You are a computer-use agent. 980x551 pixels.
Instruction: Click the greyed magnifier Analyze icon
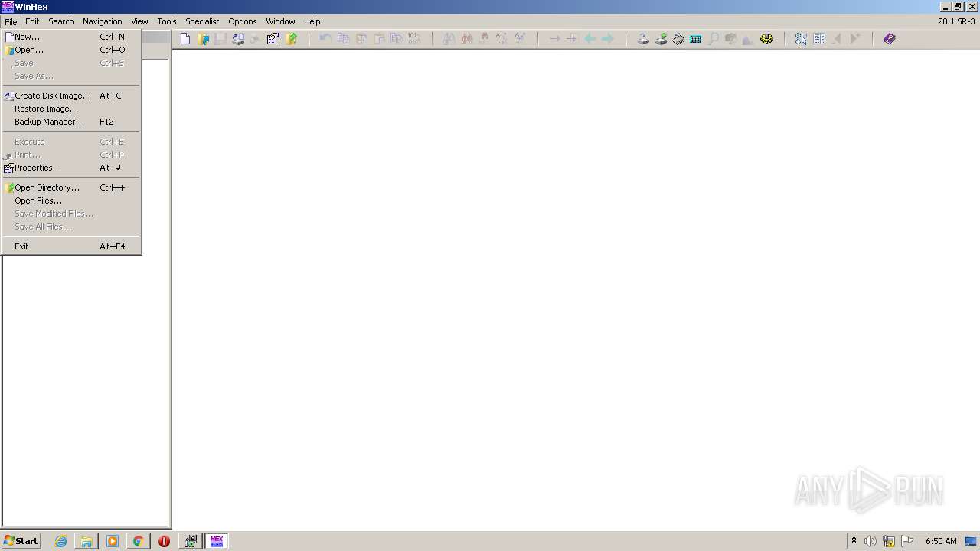coord(714,39)
